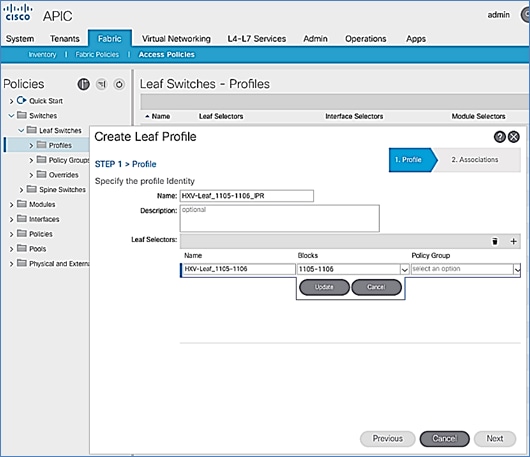Click the refresh icon in Policies panel
The width and height of the screenshot is (530, 457).
coord(119,84)
